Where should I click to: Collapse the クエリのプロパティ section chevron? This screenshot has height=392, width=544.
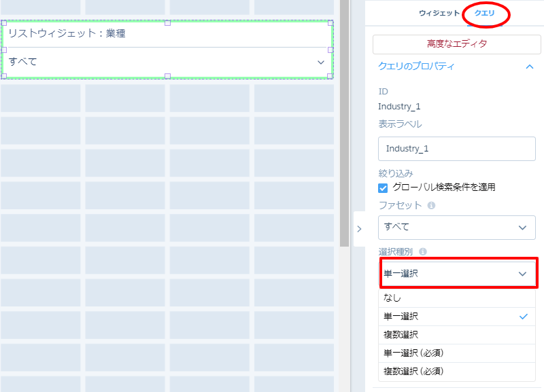(529, 67)
